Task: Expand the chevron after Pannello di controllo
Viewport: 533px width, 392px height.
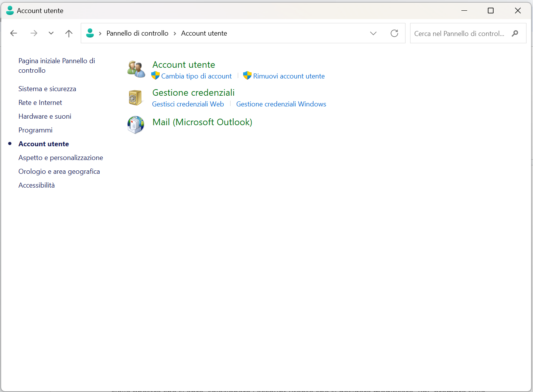Action: pos(175,34)
